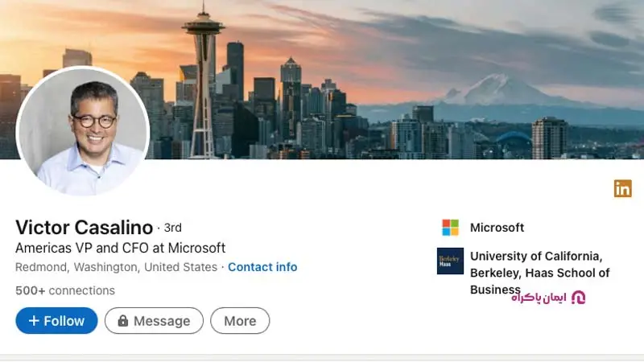644x362 pixels.
Task: Click the Americas VP and CFO headline
Action: (x=121, y=248)
